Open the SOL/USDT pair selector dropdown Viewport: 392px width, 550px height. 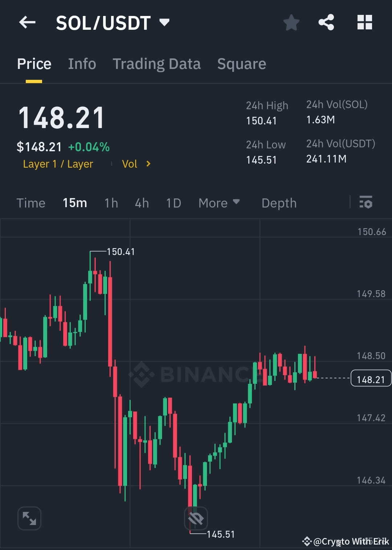[164, 22]
